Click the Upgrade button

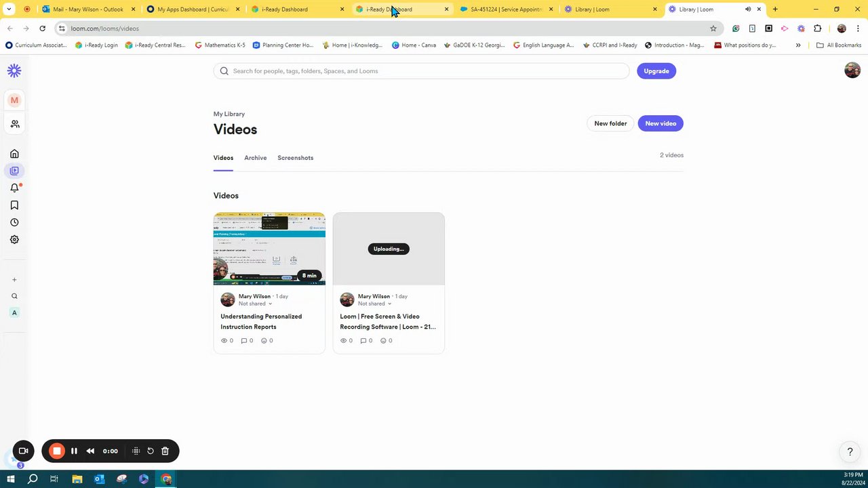click(656, 71)
